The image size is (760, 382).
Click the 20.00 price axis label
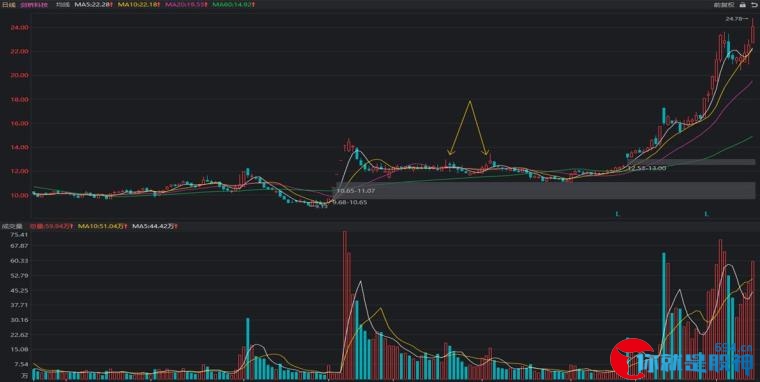click(20, 76)
